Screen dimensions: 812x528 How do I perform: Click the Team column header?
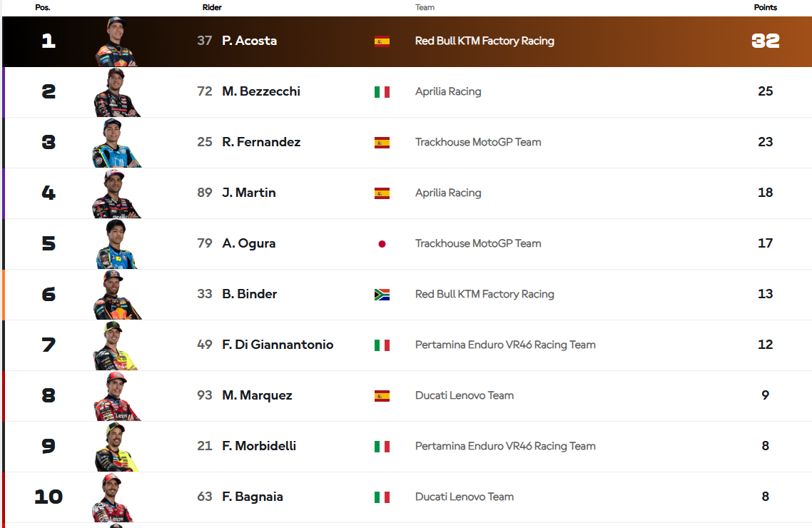tap(425, 8)
